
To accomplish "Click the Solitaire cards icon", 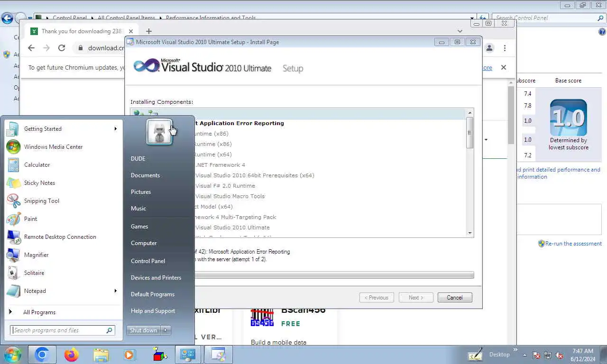I will click(13, 273).
